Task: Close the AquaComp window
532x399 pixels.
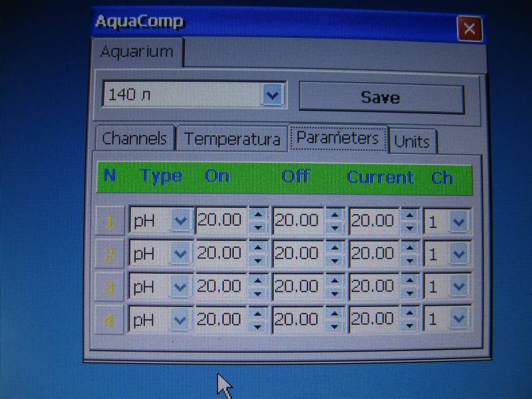Action: click(x=469, y=29)
